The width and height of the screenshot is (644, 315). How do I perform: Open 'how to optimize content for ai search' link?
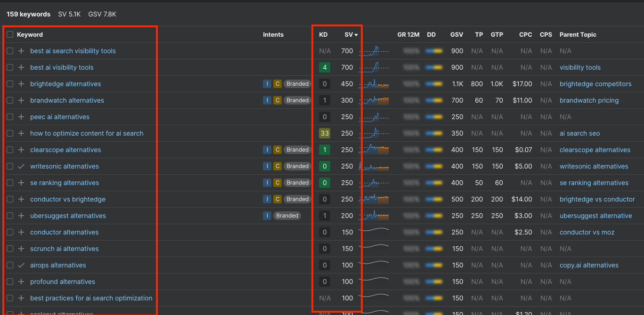pyautogui.click(x=87, y=133)
